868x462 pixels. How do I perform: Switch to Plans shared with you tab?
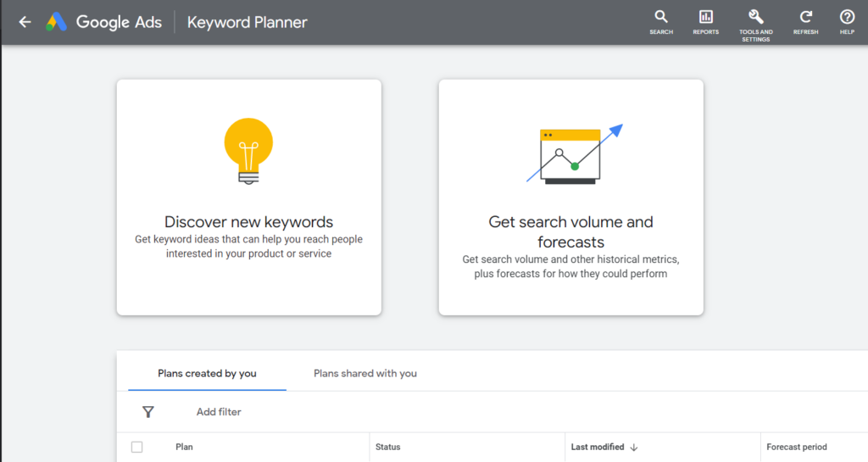tap(365, 374)
